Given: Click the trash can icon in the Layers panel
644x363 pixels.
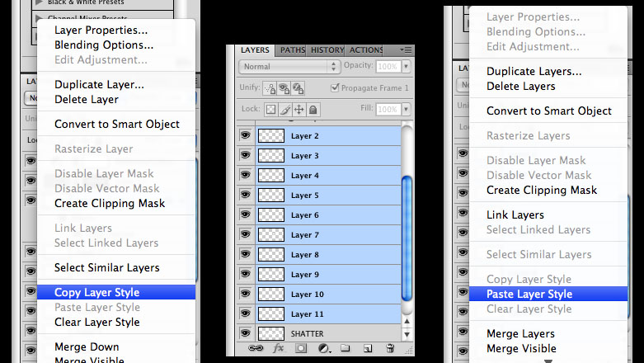Looking at the screenshot, I should coord(390,348).
